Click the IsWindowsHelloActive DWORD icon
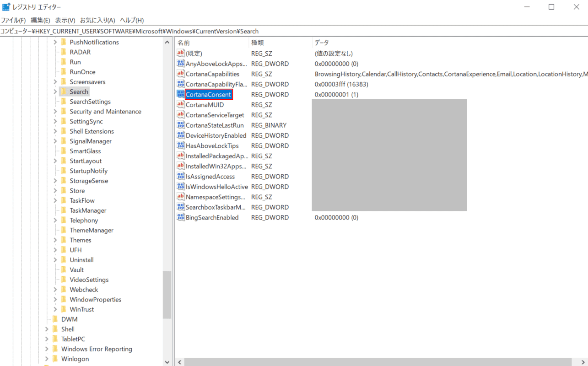This screenshot has width=588, height=366. pyautogui.click(x=180, y=187)
